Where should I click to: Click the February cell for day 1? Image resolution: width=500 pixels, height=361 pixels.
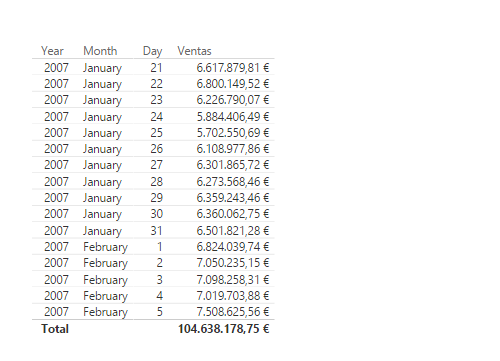tap(105, 247)
